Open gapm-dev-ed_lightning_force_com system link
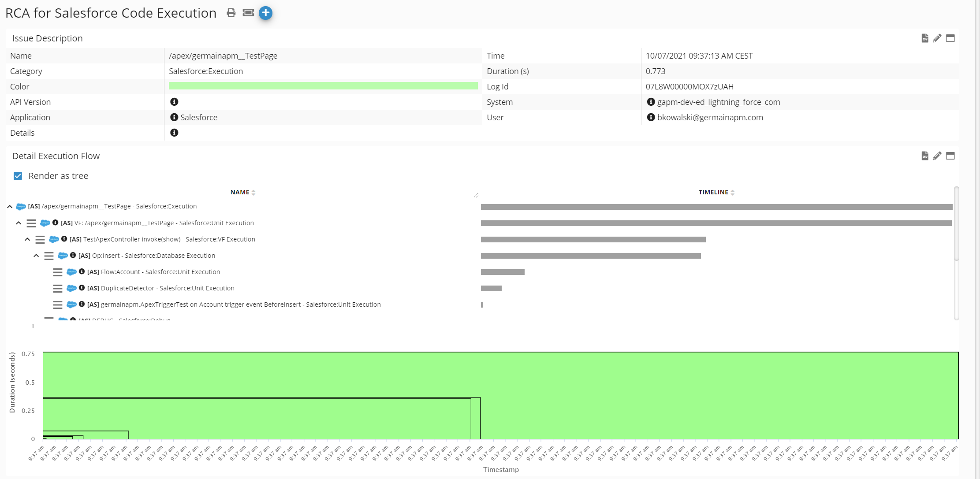Image resolution: width=980 pixels, height=479 pixels. (718, 102)
